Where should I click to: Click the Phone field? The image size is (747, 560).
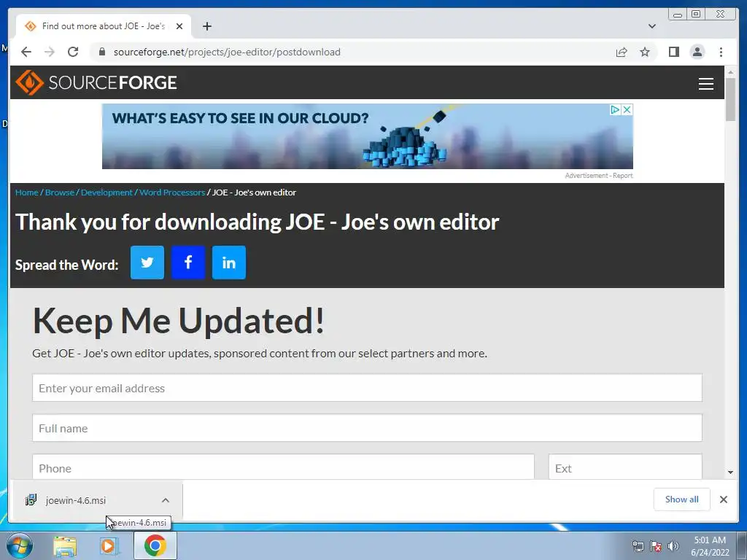tap(284, 467)
